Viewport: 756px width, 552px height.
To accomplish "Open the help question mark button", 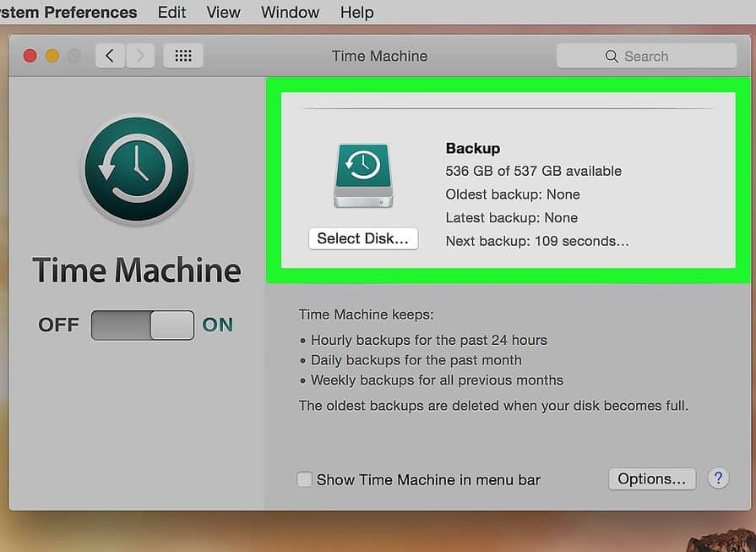I will [x=718, y=478].
